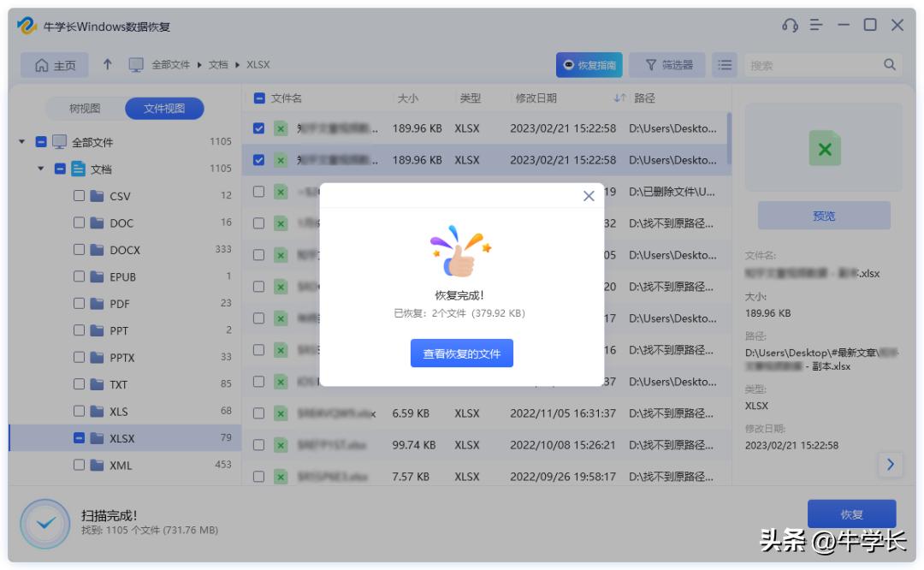This screenshot has height=570, width=924.
Task: Switch to 树视图 tab
Action: [85, 109]
